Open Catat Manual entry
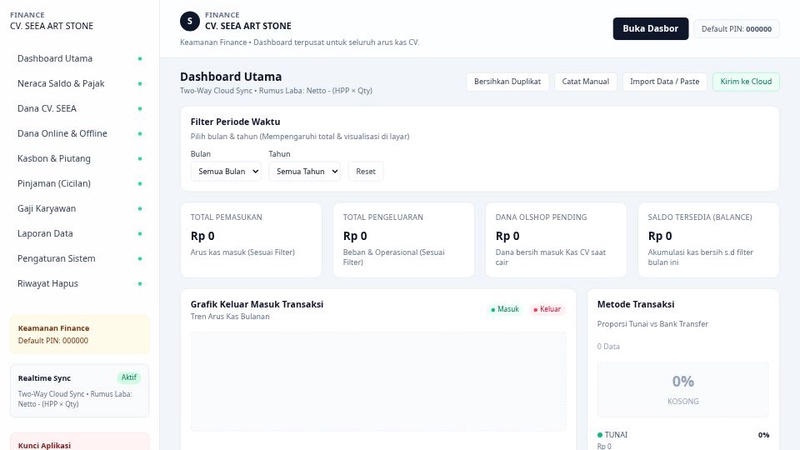Viewport: 800px width, 450px height. 585,82
